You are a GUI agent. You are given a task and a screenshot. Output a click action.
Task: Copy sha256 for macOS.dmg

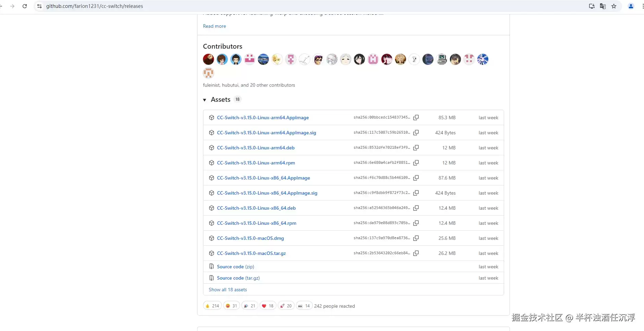click(416, 238)
